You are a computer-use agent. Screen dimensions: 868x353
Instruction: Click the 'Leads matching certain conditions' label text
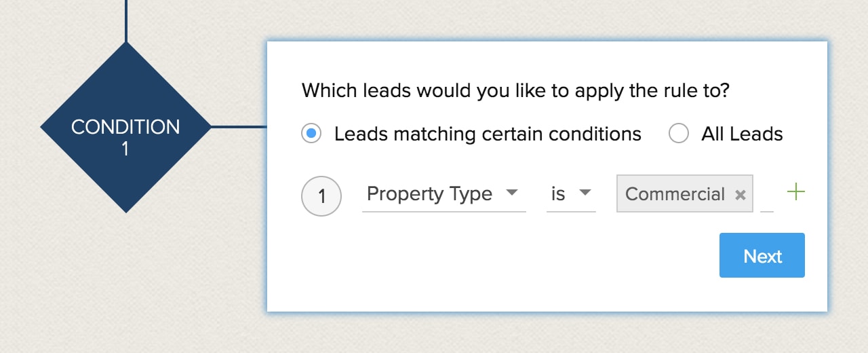click(488, 134)
